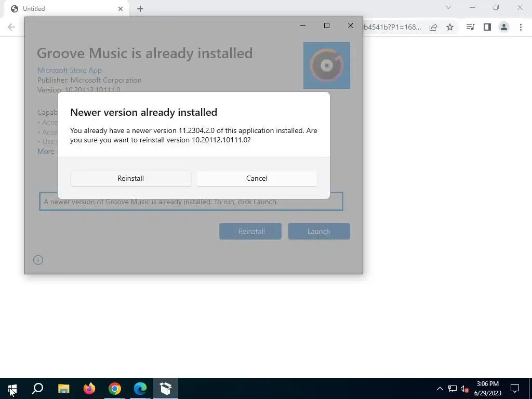Click the 'Newer version already installed' heading
The width and height of the screenshot is (532, 399).
click(143, 112)
